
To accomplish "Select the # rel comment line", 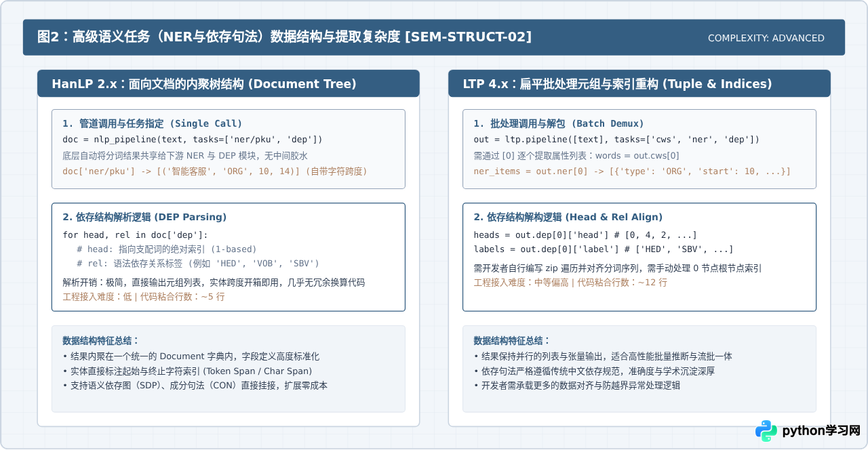I will pos(198,263).
